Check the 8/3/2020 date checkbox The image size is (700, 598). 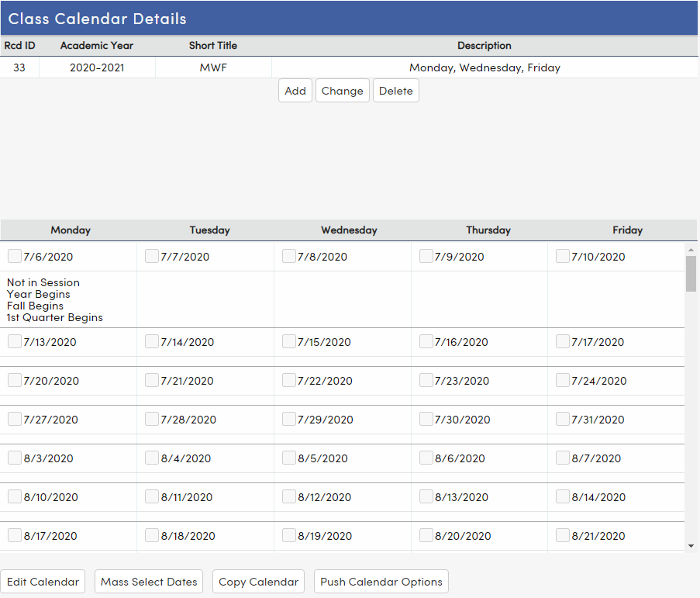13,458
